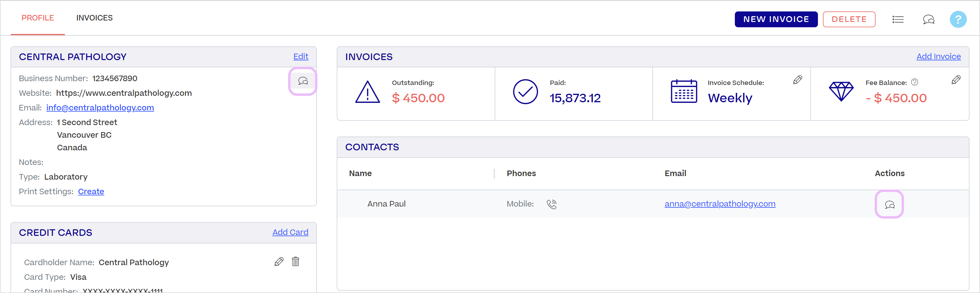The image size is (980, 293).
Task: Click cardholder name Central Pathology value
Action: [133, 263]
